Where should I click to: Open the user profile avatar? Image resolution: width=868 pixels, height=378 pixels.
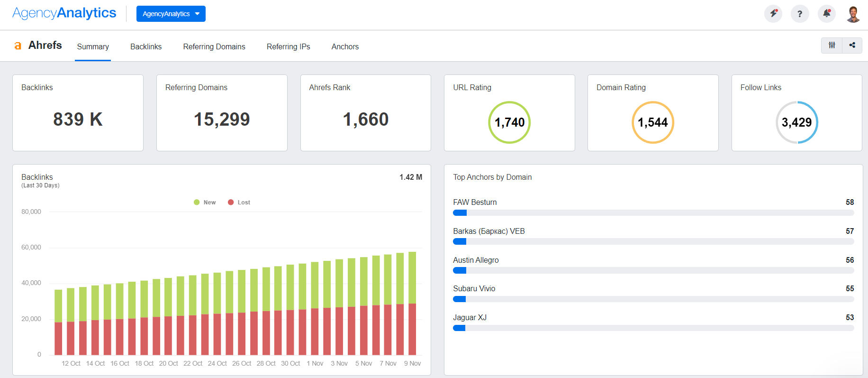click(853, 14)
